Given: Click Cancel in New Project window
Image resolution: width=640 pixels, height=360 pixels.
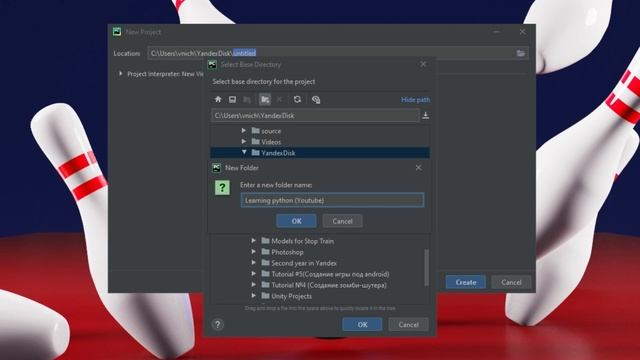Looking at the screenshot, I should [511, 282].
